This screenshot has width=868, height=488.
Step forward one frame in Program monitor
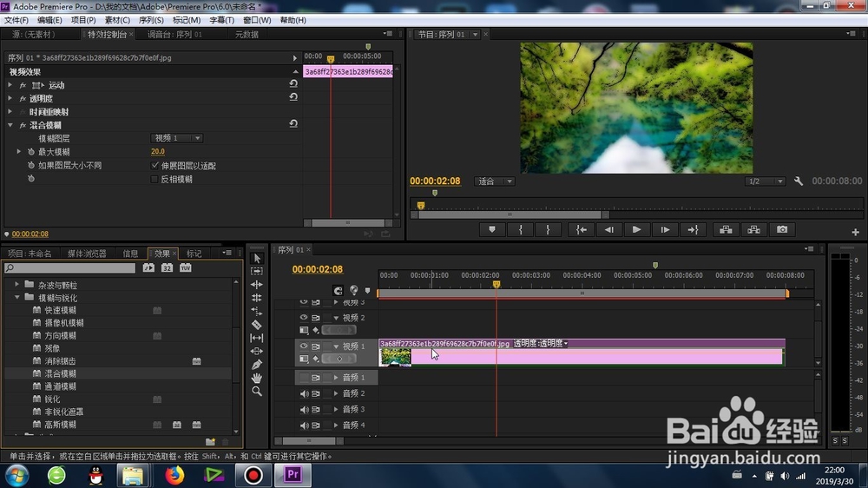coord(665,230)
